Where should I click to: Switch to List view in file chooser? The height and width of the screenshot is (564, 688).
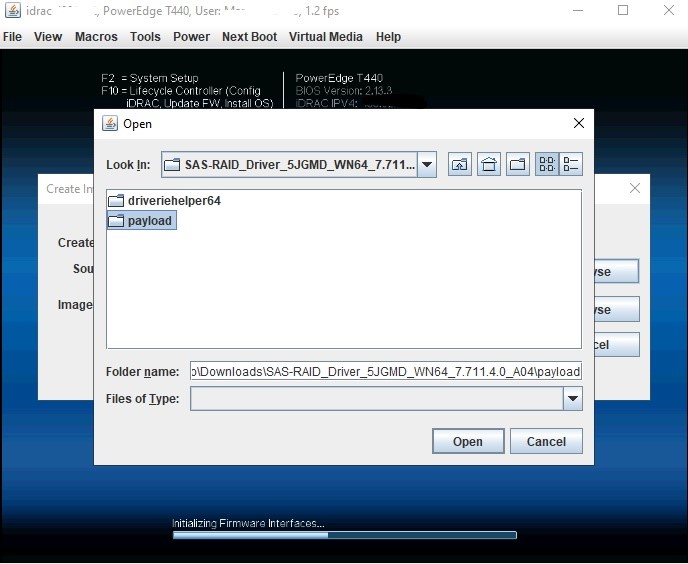(547, 165)
